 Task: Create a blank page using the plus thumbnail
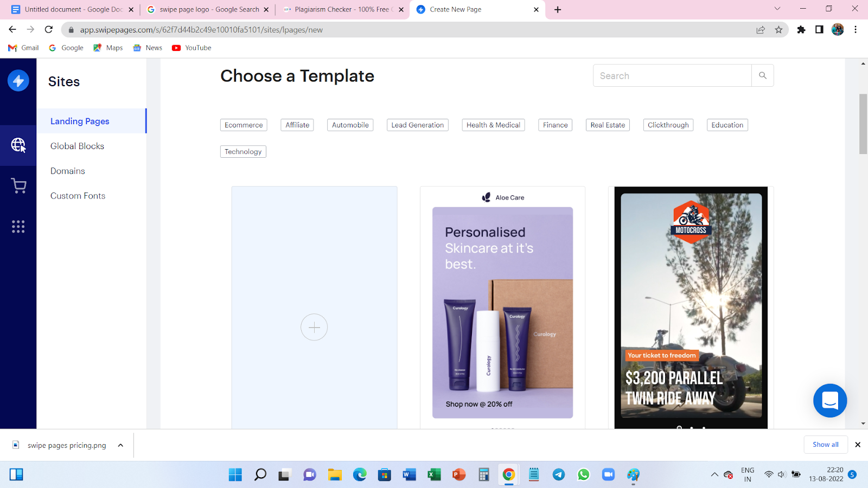pyautogui.click(x=314, y=327)
